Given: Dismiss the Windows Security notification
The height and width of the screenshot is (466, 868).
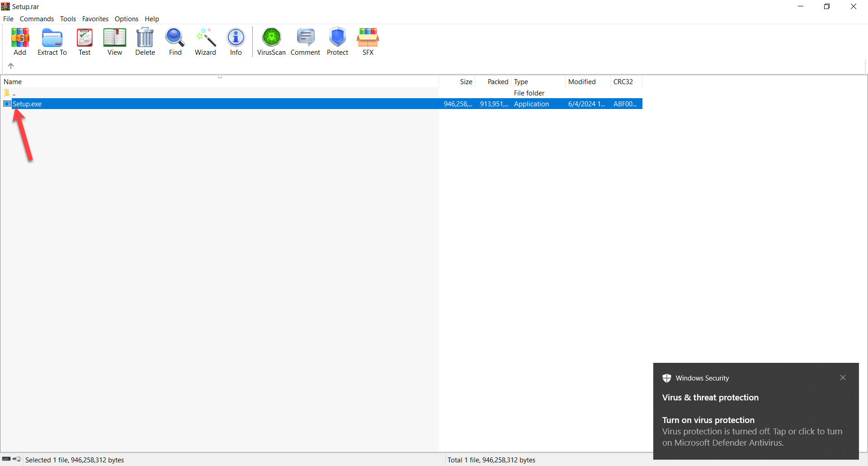Looking at the screenshot, I should pos(843,378).
